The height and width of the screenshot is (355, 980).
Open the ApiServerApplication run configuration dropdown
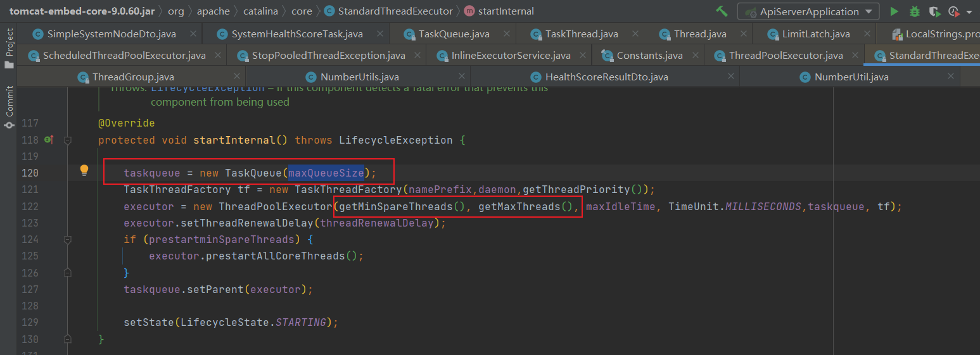(x=808, y=11)
